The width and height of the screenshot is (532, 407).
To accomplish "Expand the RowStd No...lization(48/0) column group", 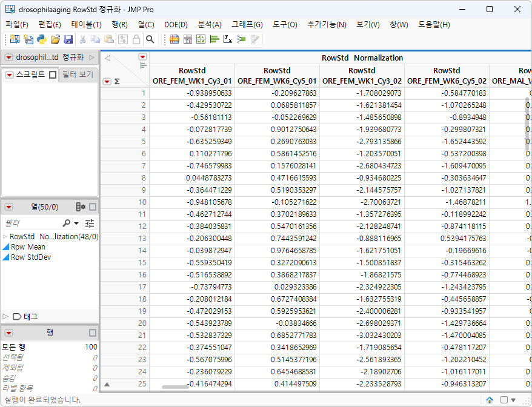I will pyautogui.click(x=5, y=237).
